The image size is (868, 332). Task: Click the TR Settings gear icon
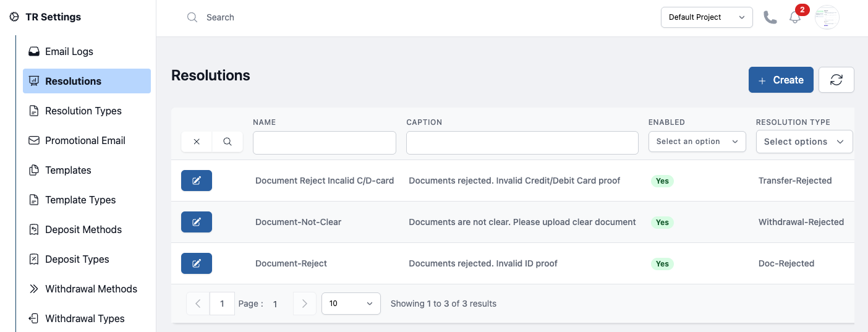click(x=14, y=17)
